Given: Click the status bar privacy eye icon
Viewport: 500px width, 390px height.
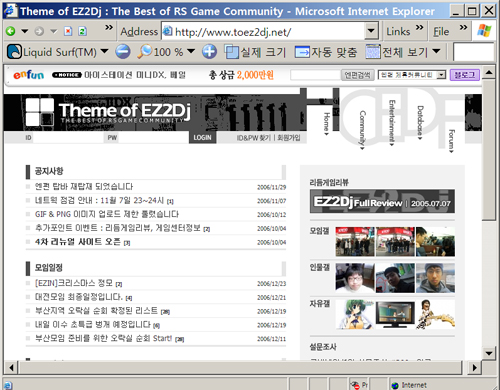Looking at the screenshot, I should click(x=355, y=385).
